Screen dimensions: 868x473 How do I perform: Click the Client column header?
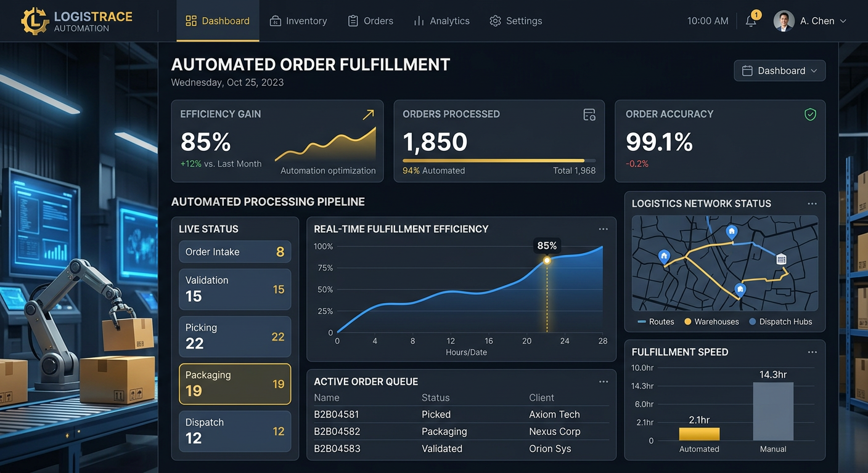(541, 398)
